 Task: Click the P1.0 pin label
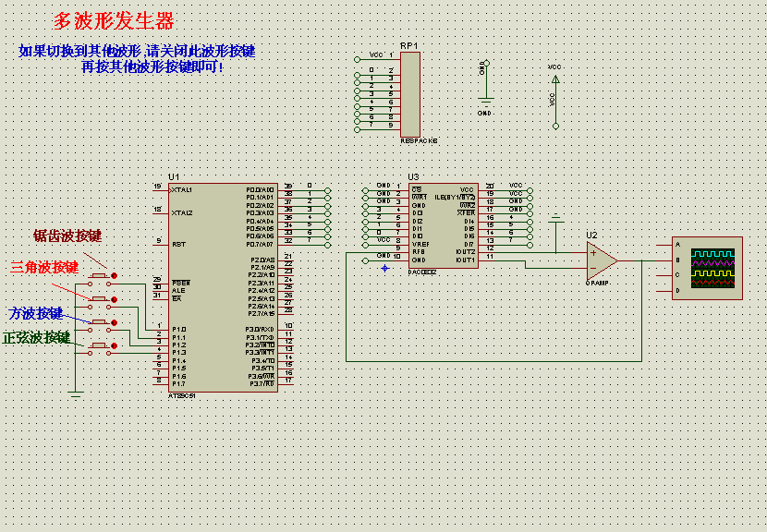pos(179,330)
